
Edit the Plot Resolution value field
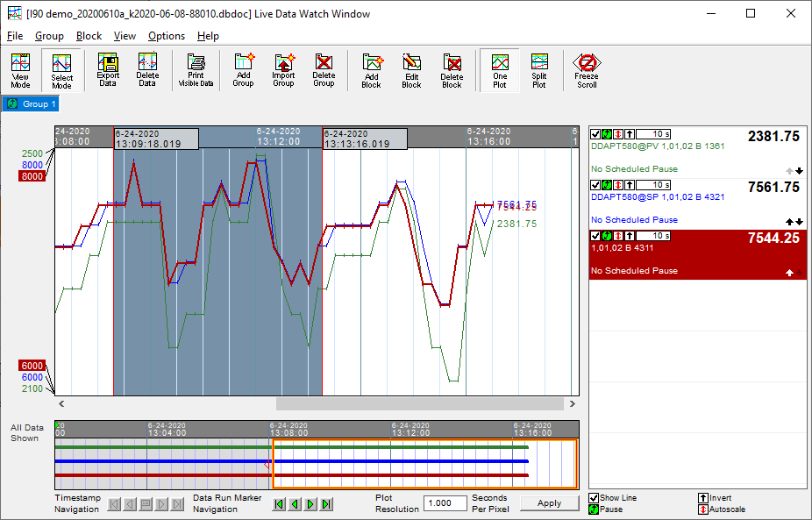[x=445, y=503]
